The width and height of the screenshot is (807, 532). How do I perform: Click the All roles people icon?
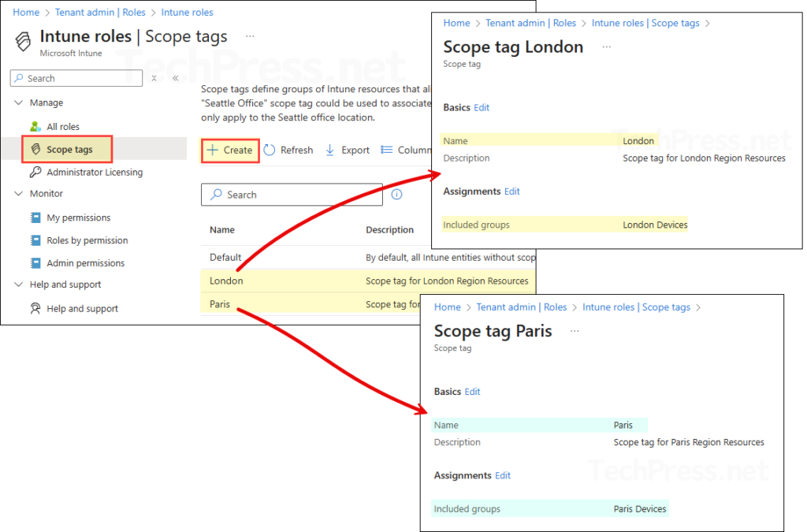click(35, 127)
